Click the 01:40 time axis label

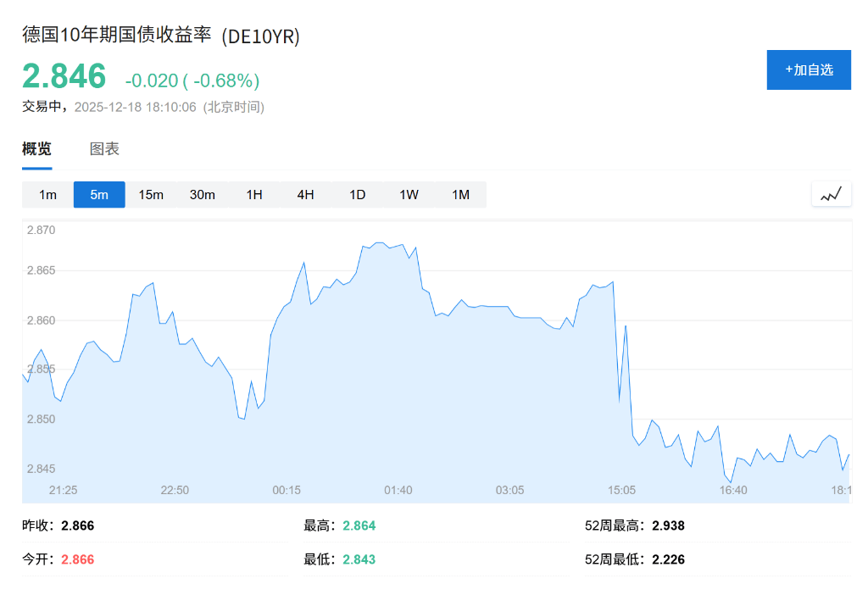(398, 490)
